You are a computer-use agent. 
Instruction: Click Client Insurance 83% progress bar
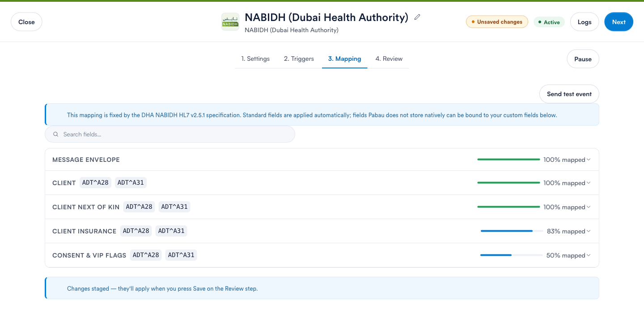coord(512,231)
